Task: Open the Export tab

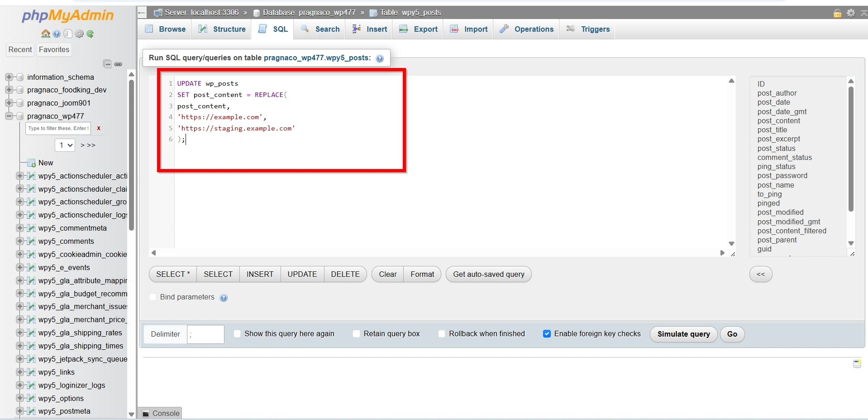Action: [x=418, y=29]
